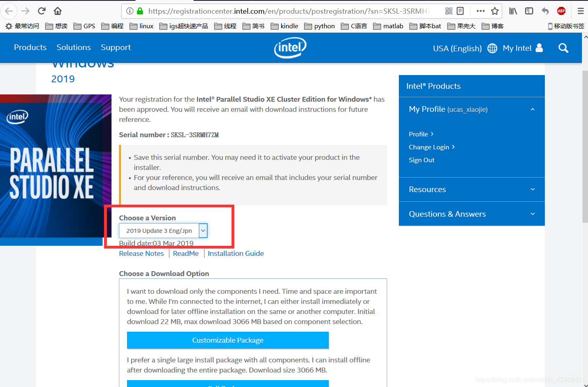
Task: Click the Customizable Package button
Action: click(x=228, y=340)
